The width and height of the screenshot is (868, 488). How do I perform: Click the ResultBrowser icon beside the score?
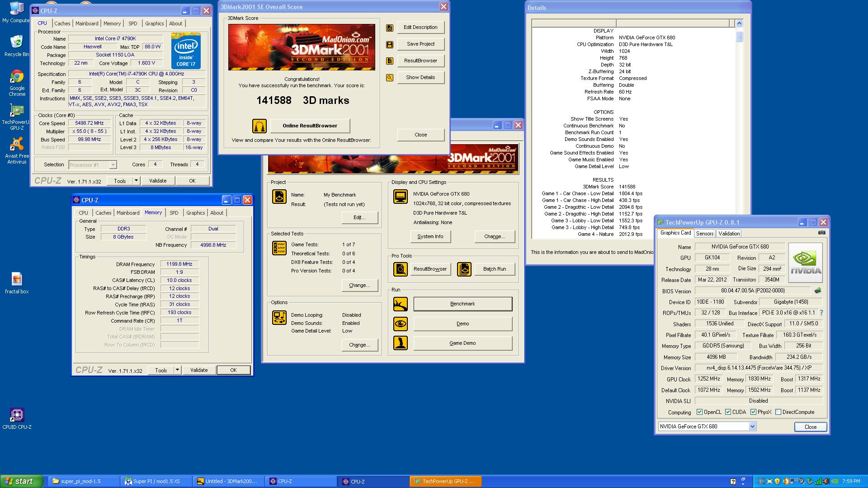(x=390, y=61)
